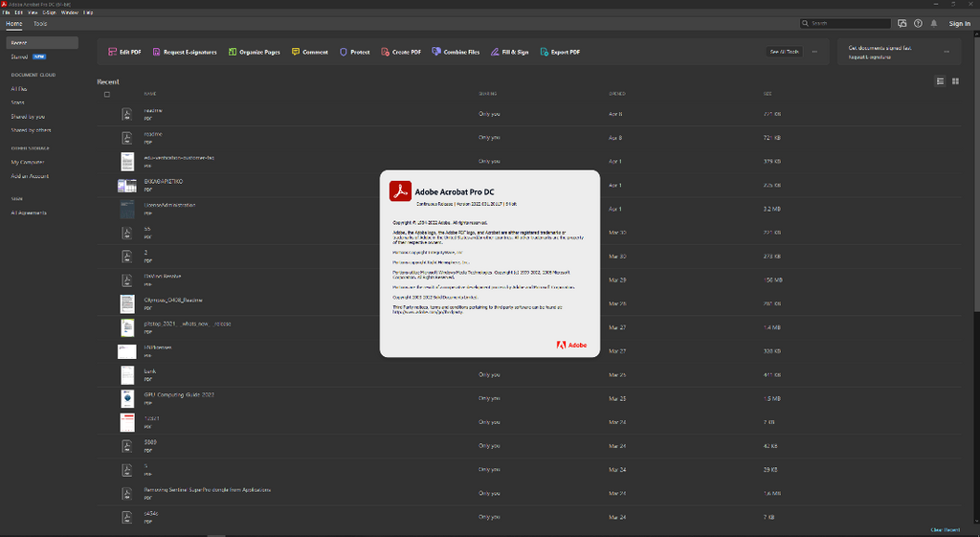Click the Clear Recent link
The height and width of the screenshot is (537, 980).
coord(945,529)
